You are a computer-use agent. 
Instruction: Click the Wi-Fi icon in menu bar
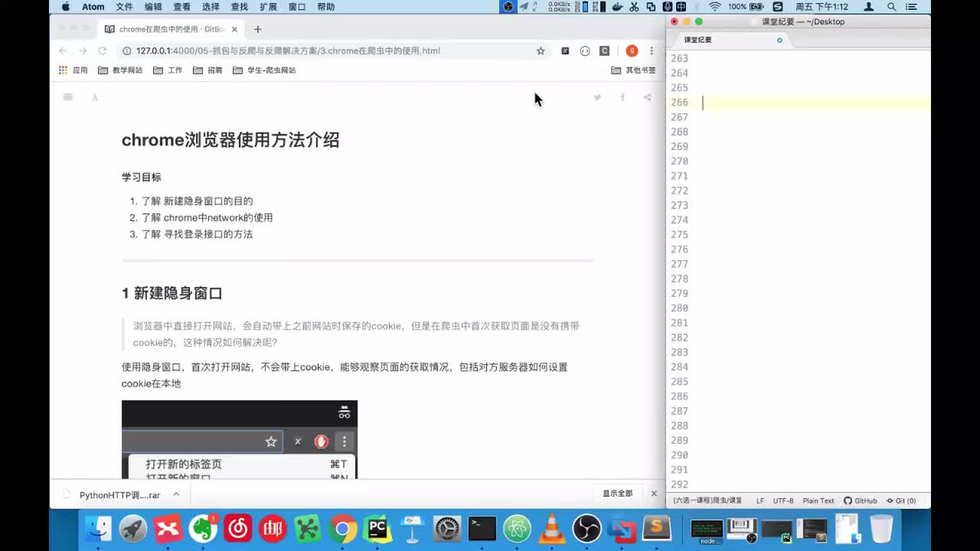coord(715,7)
